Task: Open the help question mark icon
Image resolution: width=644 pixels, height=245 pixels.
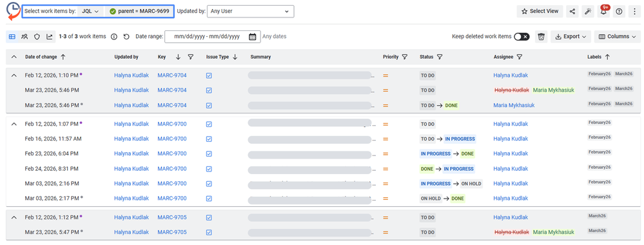Action: click(619, 12)
